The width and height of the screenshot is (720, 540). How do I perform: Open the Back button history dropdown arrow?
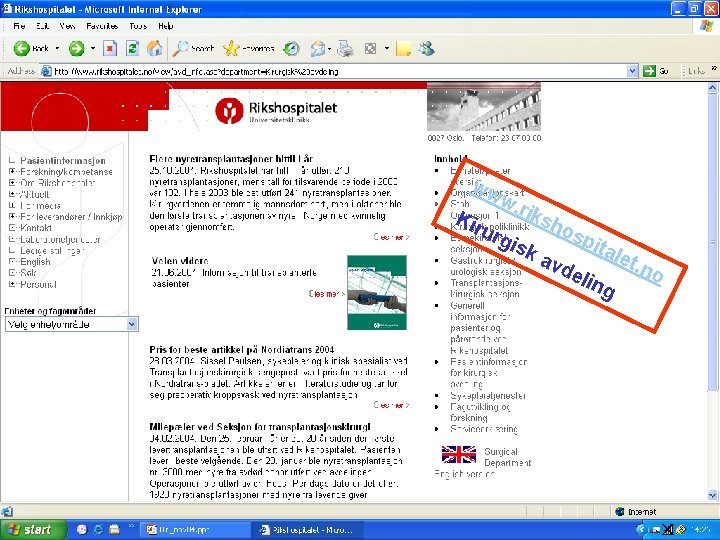[x=57, y=48]
